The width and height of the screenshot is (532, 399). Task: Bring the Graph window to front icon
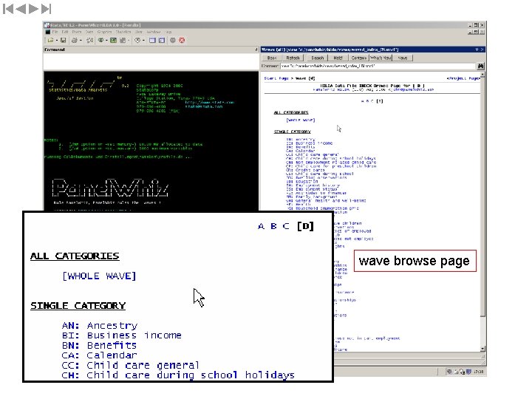[114, 41]
